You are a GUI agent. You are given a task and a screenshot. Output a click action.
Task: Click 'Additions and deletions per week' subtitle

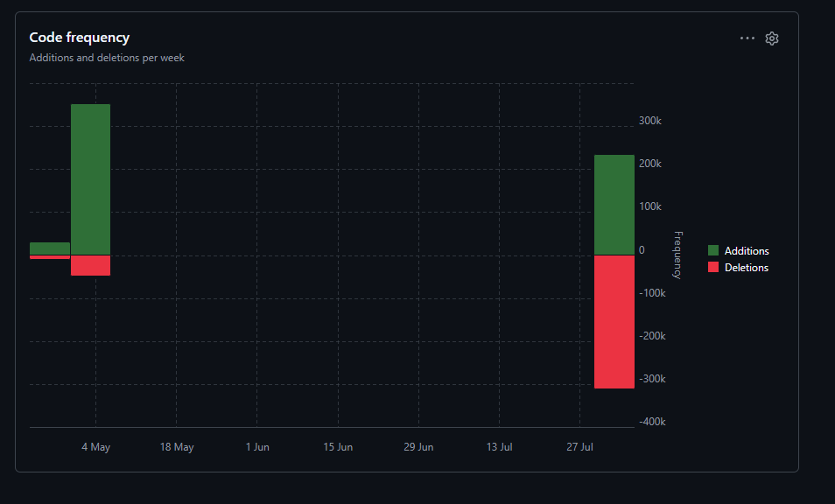[107, 58]
